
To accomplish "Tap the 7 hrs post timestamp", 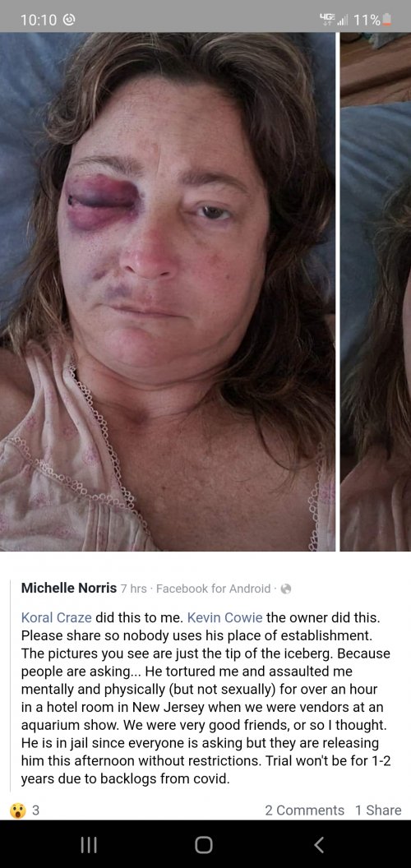I will [x=133, y=589].
